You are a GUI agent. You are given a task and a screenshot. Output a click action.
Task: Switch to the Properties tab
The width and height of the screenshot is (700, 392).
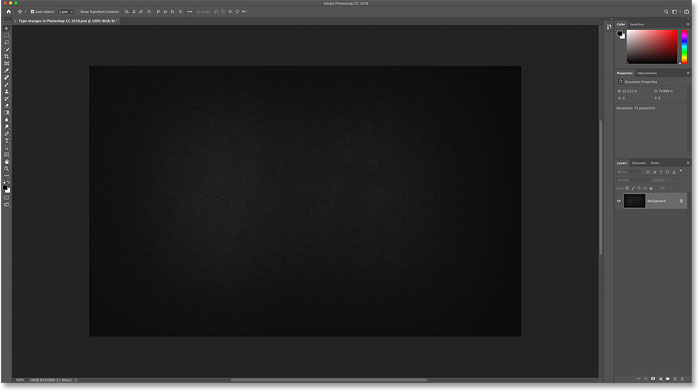[x=625, y=73]
